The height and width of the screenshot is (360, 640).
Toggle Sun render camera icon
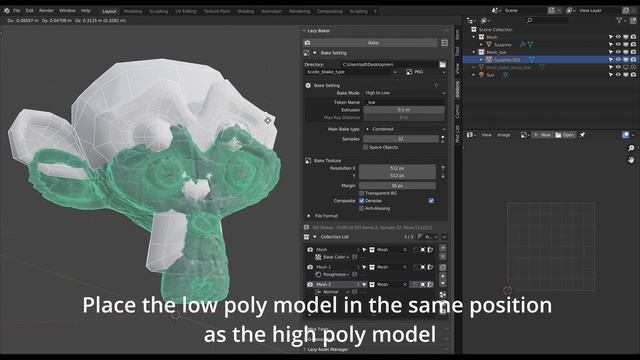(633, 75)
